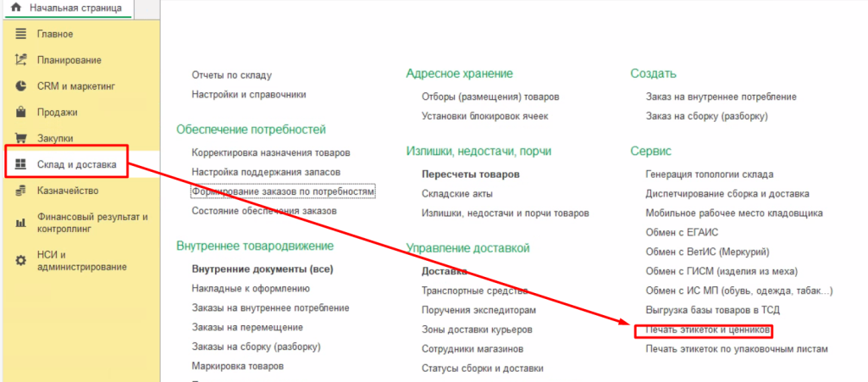Click the Продажи shopping bag icon
The height and width of the screenshot is (382, 868).
(20, 113)
